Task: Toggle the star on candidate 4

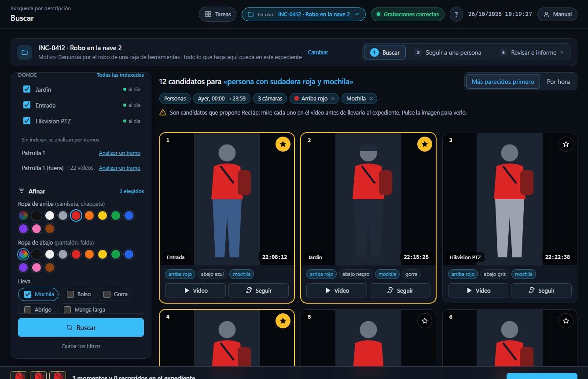Action: coord(283,321)
